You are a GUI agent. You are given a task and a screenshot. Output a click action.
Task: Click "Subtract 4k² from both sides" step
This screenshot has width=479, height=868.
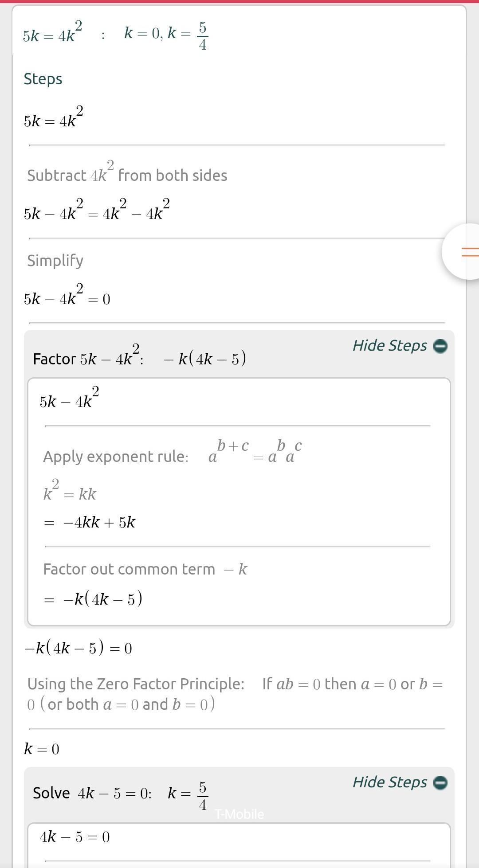tap(127, 175)
